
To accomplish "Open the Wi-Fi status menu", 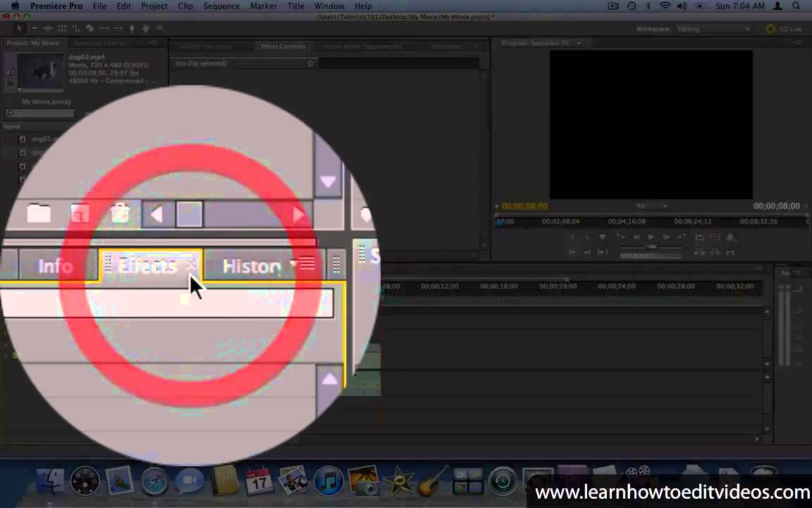I will (x=665, y=6).
